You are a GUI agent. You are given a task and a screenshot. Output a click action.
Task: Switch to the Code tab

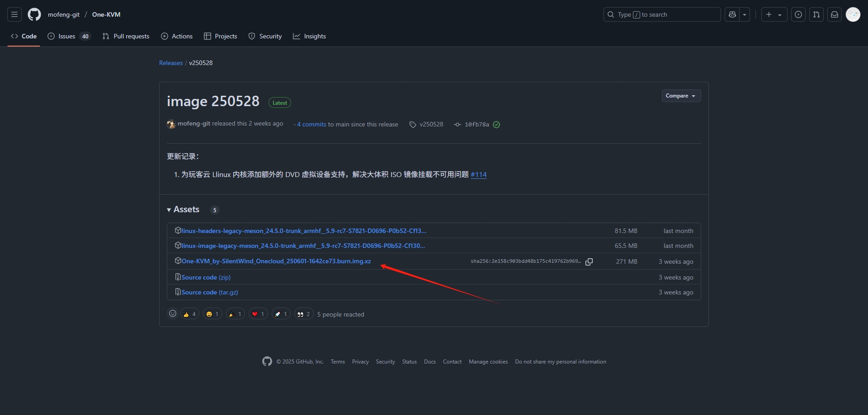click(24, 36)
